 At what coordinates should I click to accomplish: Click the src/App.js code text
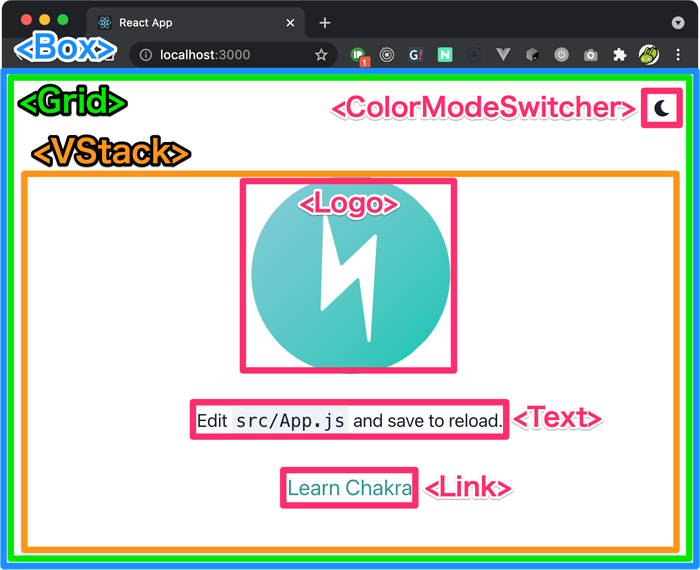tap(290, 420)
